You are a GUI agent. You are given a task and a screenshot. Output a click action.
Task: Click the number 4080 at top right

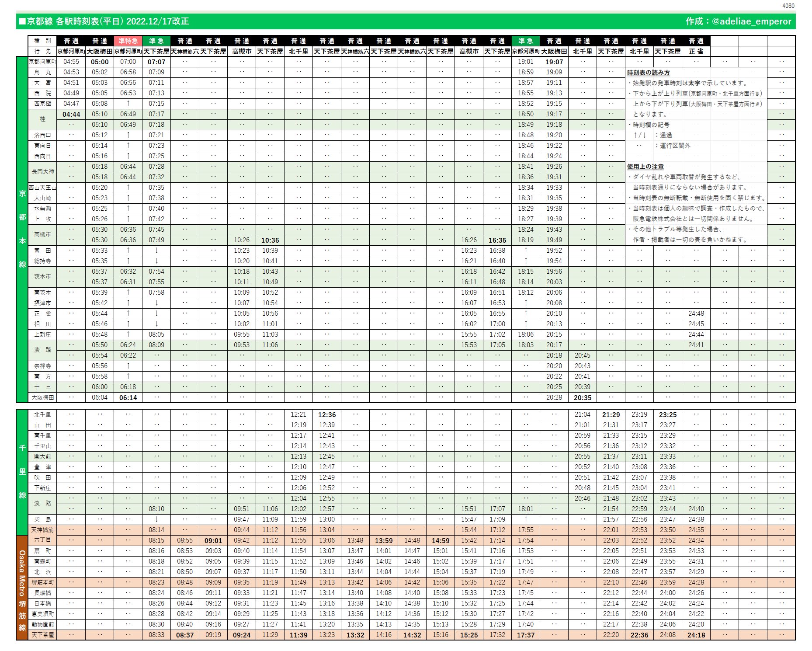point(788,6)
